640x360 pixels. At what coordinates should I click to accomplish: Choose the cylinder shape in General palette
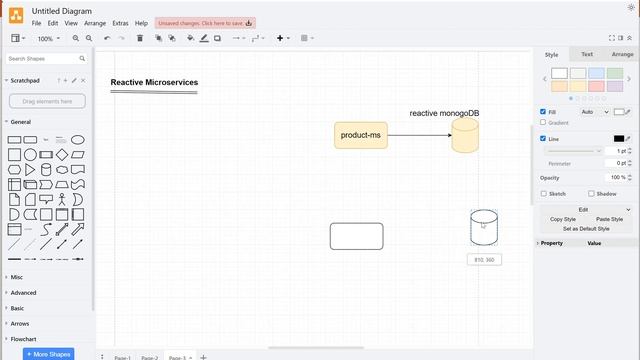click(x=46, y=169)
